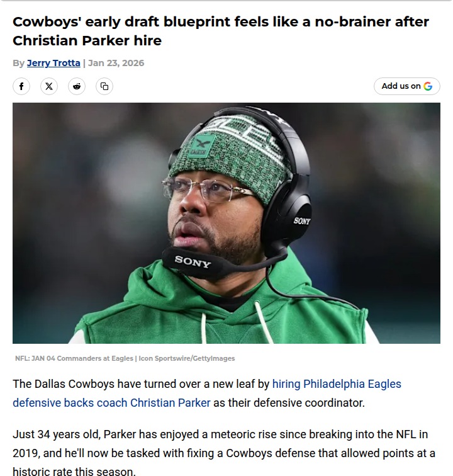Click the Google G logo
Viewport: 453px width, 476px height.
click(x=428, y=86)
